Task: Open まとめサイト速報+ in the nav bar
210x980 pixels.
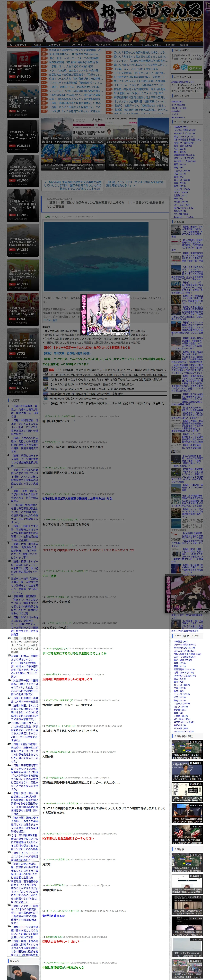Action: point(150,45)
